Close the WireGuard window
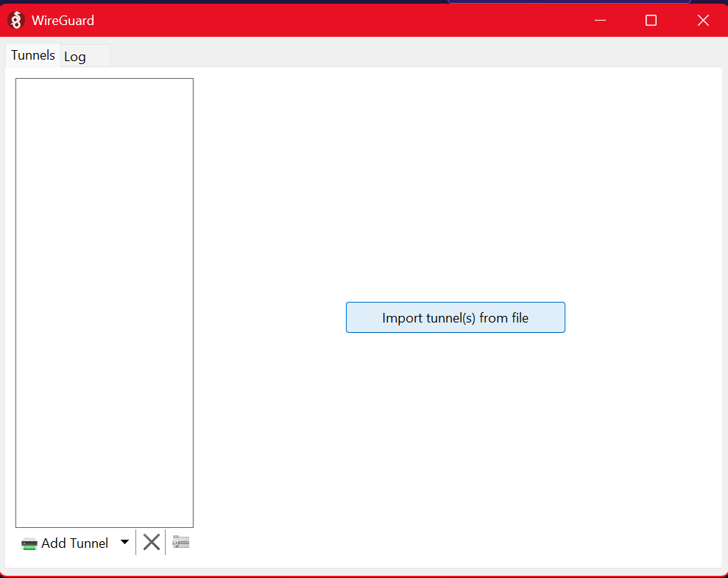 tap(702, 21)
